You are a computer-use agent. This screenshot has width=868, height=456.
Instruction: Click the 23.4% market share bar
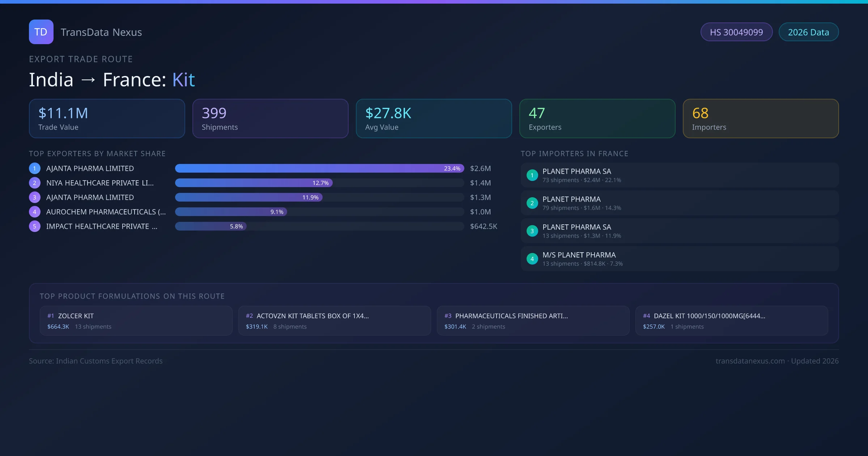[319, 168]
